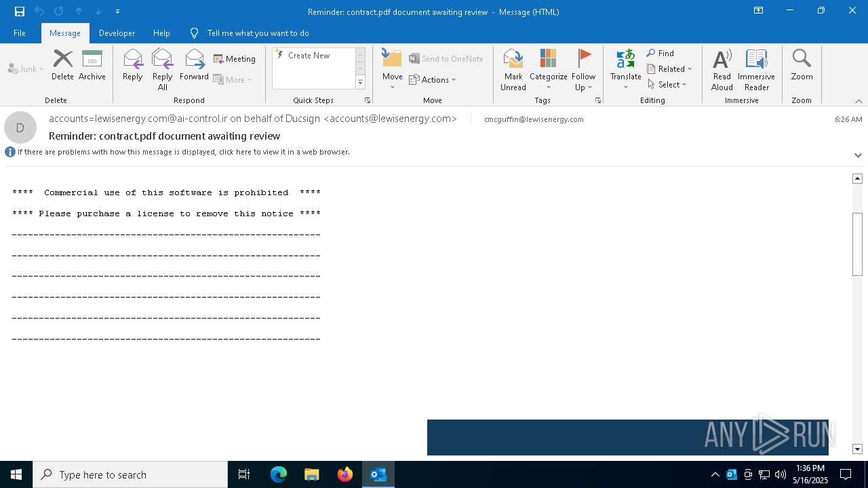This screenshot has height=488, width=868.
Task: Save the message with the floppy disk icon
Action: click(20, 12)
